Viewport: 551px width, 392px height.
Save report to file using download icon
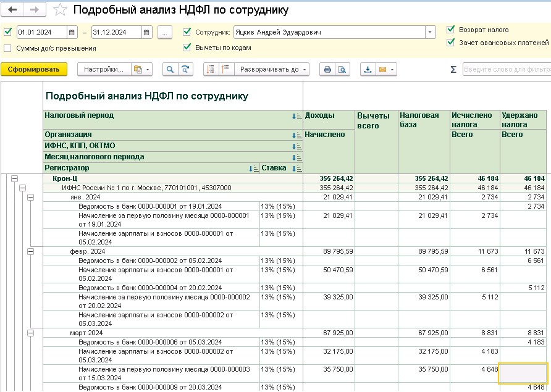pyautogui.click(x=368, y=69)
